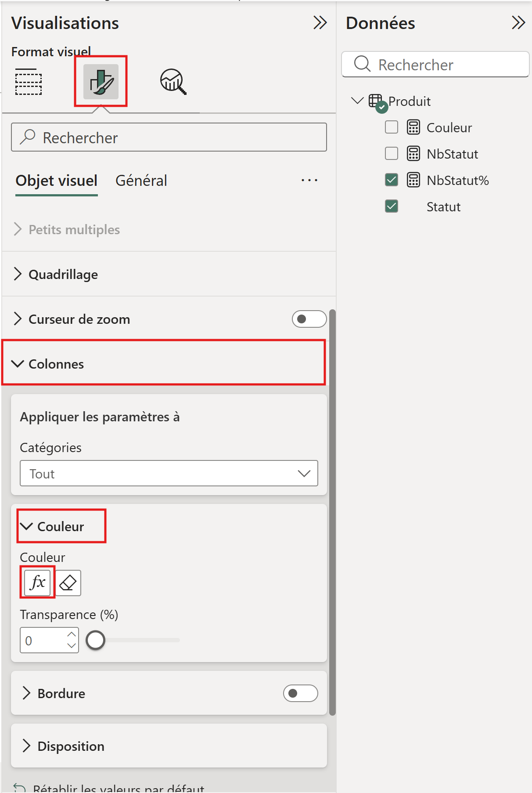This screenshot has height=793, width=532.
Task: Collapse the Colonnes section
Action: point(56,364)
